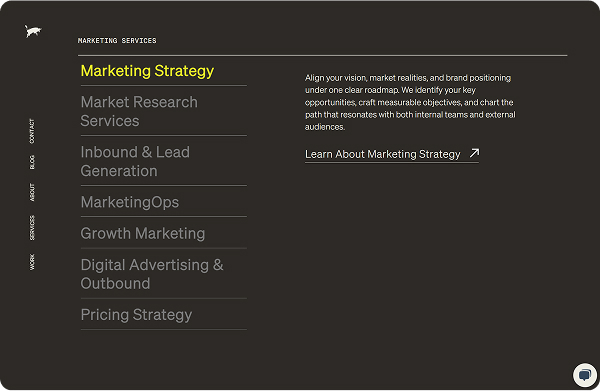600x391 pixels.
Task: Open the Contact vertical nav item
Action: tap(32, 131)
